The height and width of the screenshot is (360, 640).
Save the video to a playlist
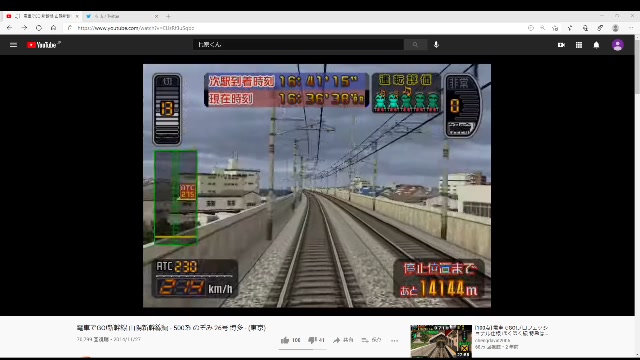[371, 340]
